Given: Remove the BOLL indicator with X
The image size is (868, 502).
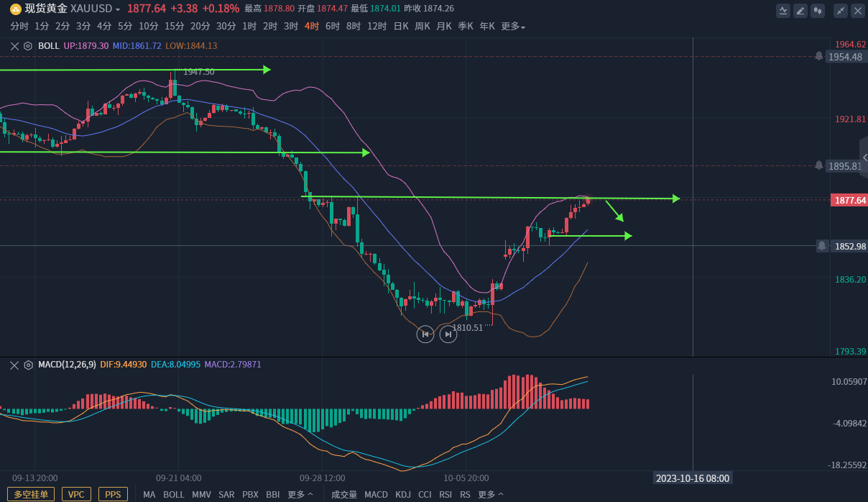Looking at the screenshot, I should [14, 46].
